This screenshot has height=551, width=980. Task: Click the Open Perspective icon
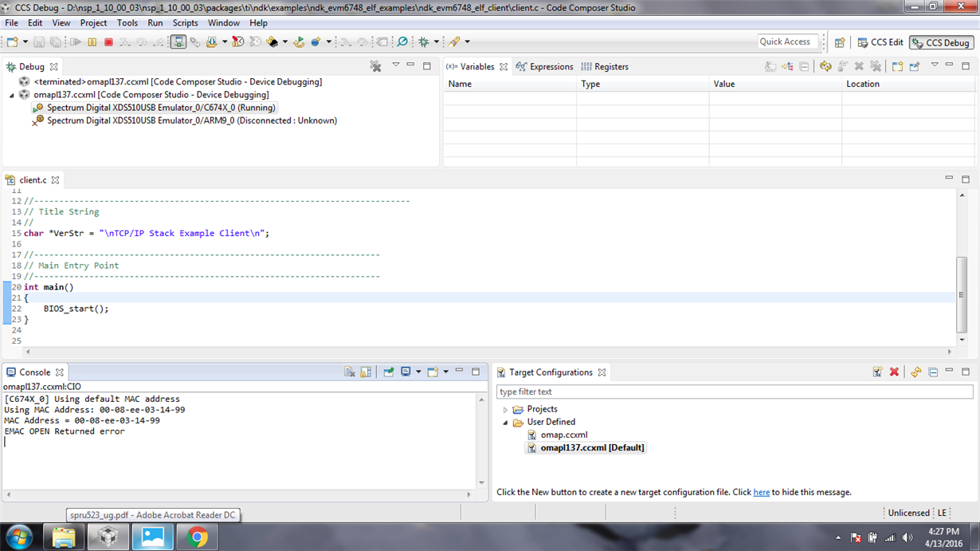840,42
